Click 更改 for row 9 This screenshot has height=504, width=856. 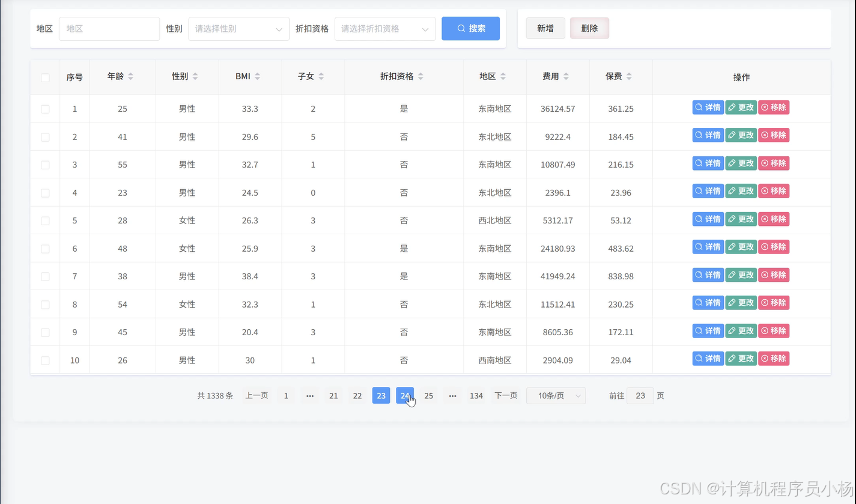click(x=741, y=331)
